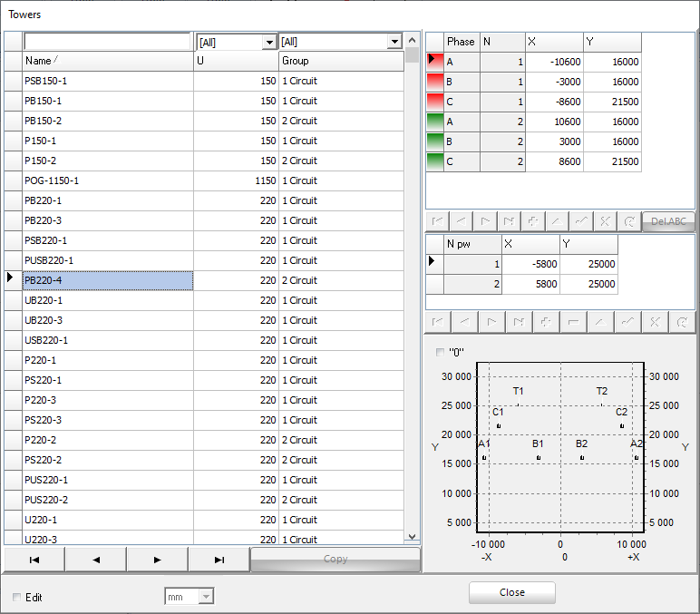Go to previous tower record
Screen dimensions: 700x614
coord(95,560)
